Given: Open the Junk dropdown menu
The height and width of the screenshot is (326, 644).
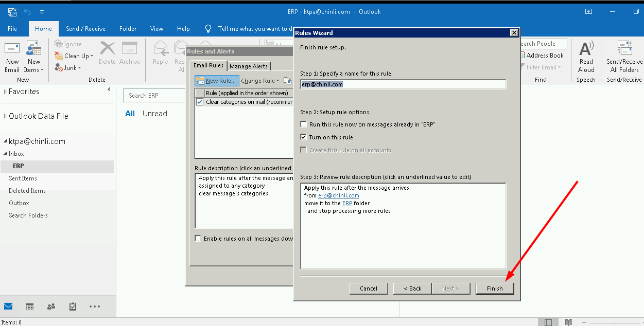Looking at the screenshot, I should pyautogui.click(x=68, y=67).
